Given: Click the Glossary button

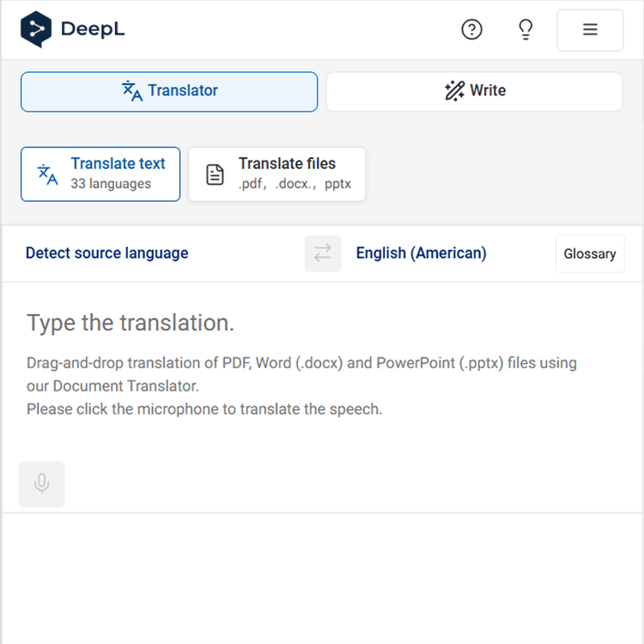Looking at the screenshot, I should pos(590,254).
